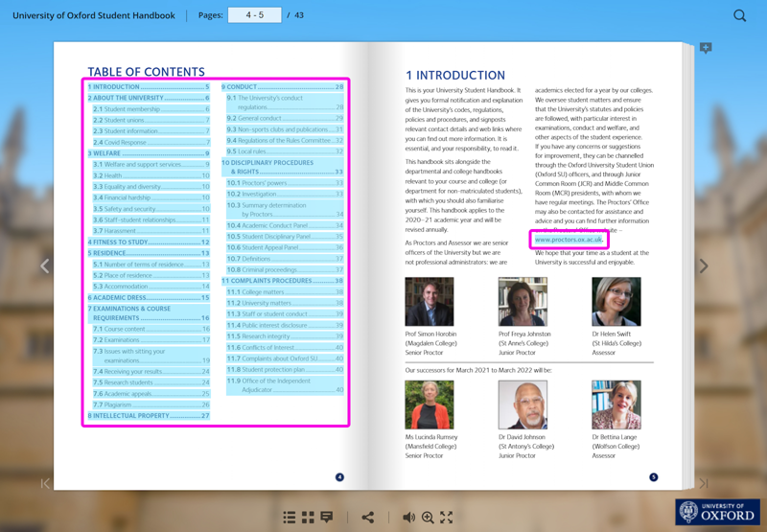
Task: Jump to last page icon
Action: click(x=704, y=483)
